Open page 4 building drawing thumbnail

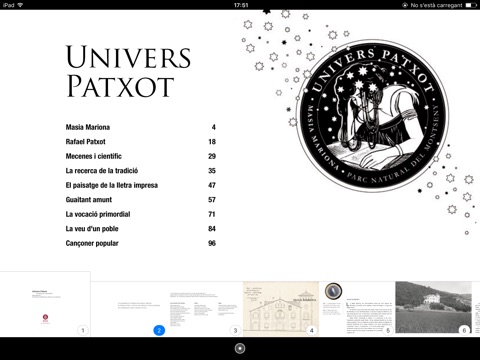[x=281, y=309]
